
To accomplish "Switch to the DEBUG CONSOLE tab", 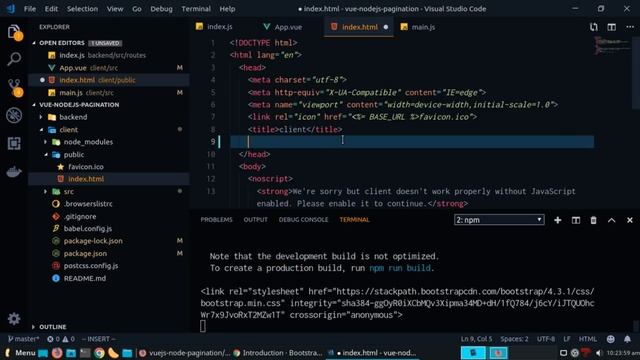I will click(x=303, y=220).
